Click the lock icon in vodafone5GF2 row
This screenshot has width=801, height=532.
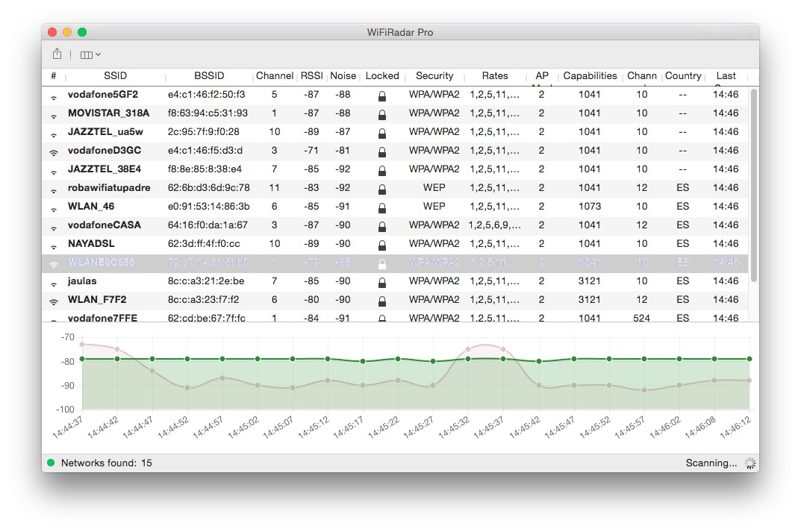tap(381, 96)
